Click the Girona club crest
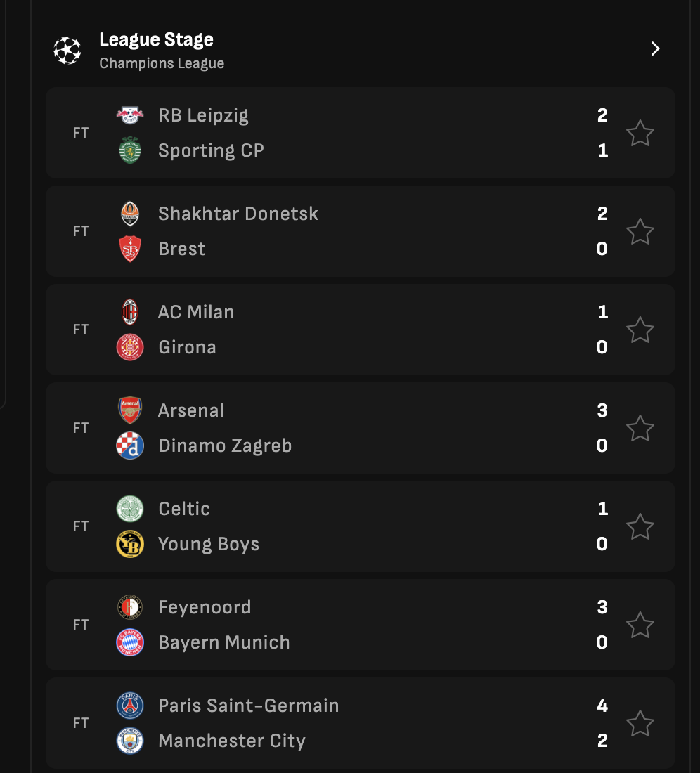The height and width of the screenshot is (773, 700). (129, 347)
